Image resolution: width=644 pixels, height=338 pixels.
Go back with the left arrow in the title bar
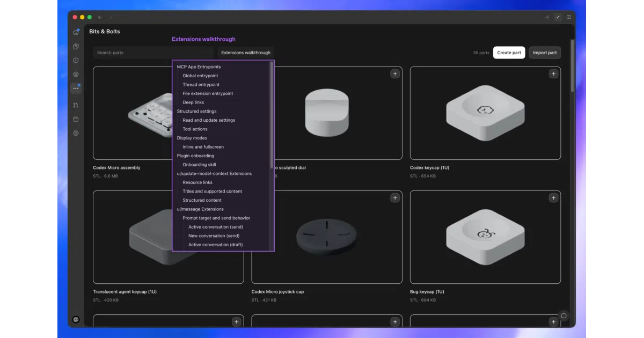tap(100, 17)
